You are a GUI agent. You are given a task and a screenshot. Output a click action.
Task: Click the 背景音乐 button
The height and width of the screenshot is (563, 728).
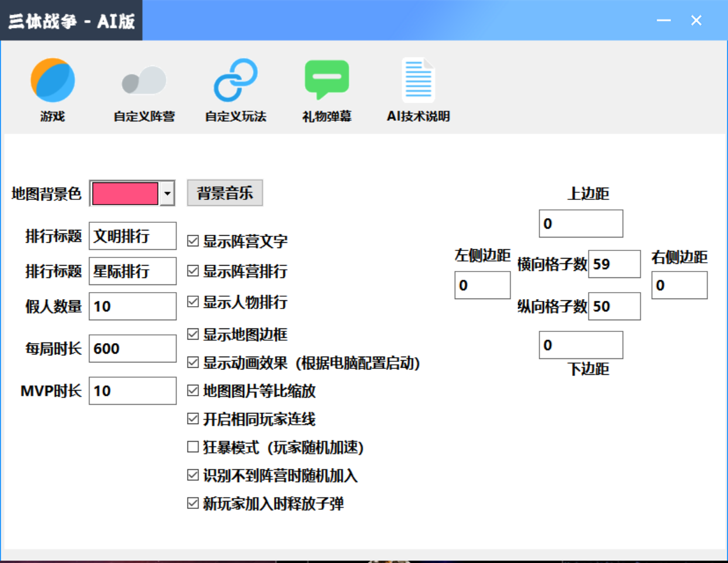coord(224,192)
